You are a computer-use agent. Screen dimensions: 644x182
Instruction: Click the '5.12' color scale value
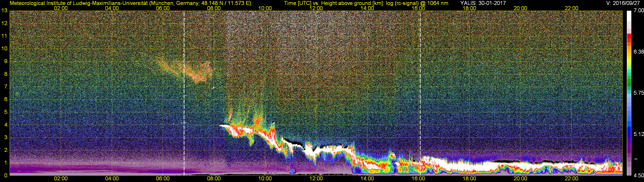click(x=639, y=134)
